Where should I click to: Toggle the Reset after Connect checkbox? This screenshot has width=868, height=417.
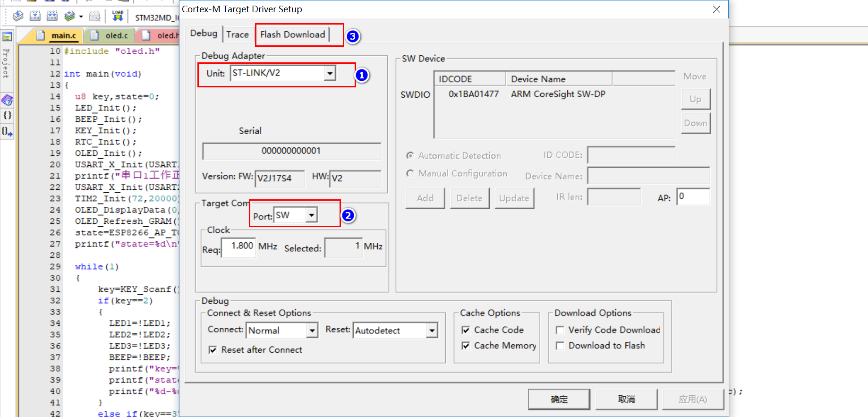(213, 350)
